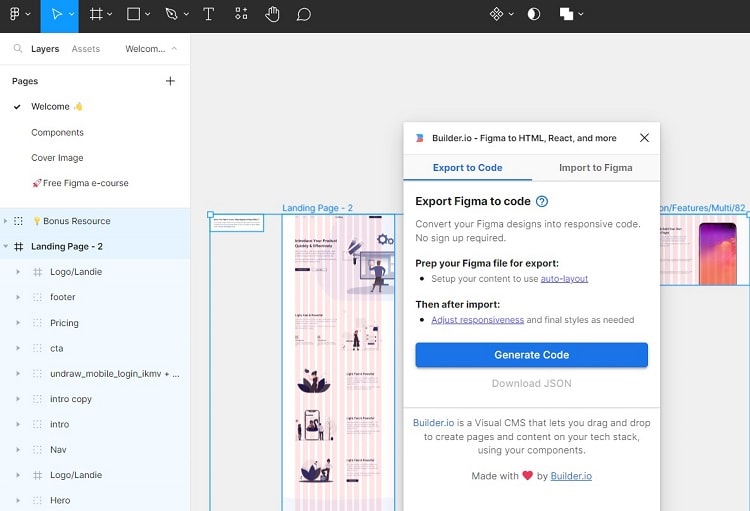Click Download JSON

click(x=531, y=383)
